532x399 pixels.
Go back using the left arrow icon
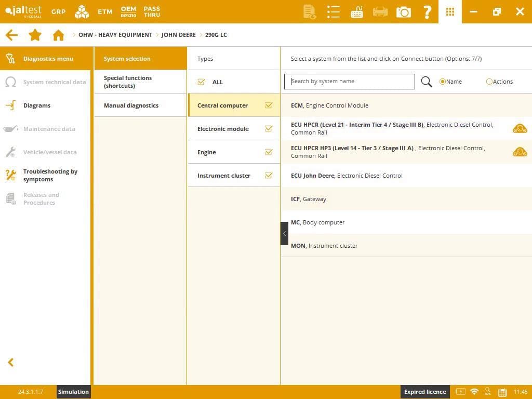click(x=11, y=35)
